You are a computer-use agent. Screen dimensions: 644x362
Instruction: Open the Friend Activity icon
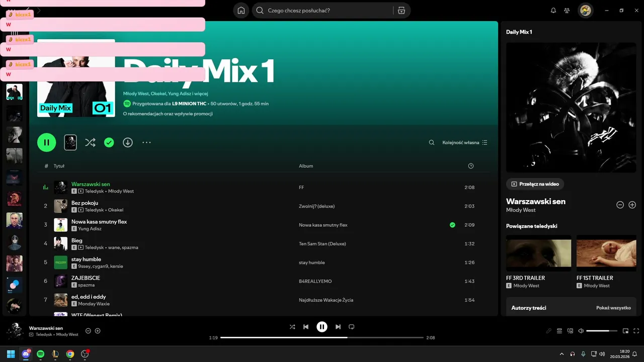(567, 11)
